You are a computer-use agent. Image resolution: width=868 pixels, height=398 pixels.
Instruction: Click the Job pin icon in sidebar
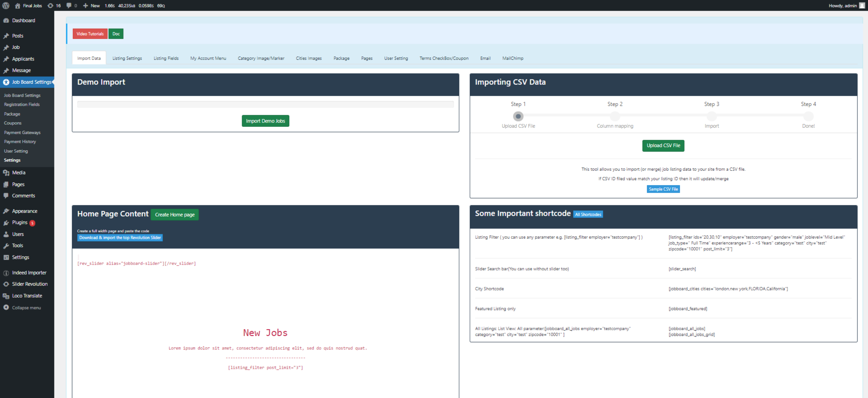pyautogui.click(x=6, y=47)
